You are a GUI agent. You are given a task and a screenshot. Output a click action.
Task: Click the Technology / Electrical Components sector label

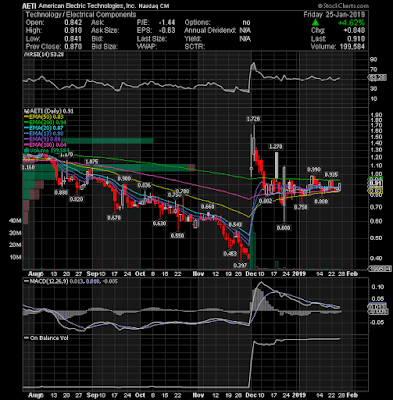pos(81,14)
